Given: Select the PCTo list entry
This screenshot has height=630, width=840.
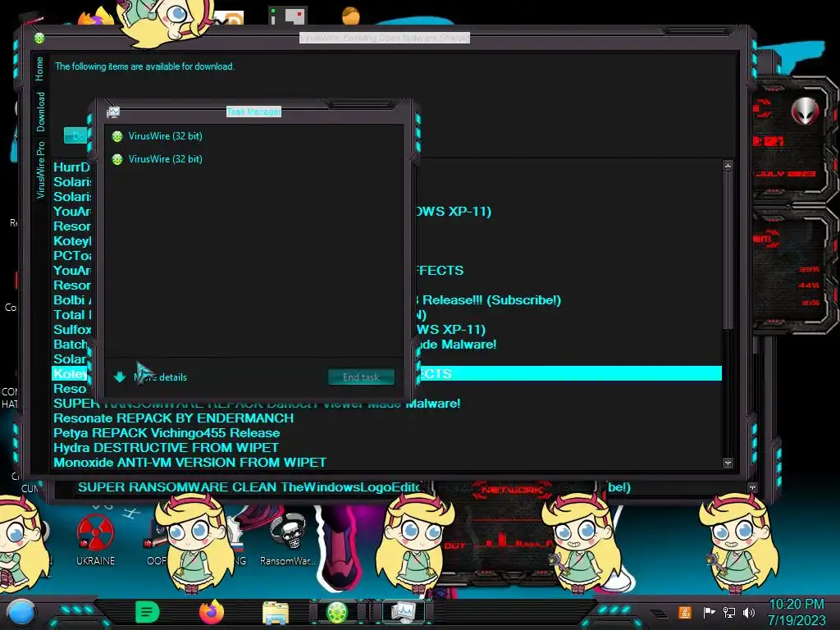Looking at the screenshot, I should [72, 256].
